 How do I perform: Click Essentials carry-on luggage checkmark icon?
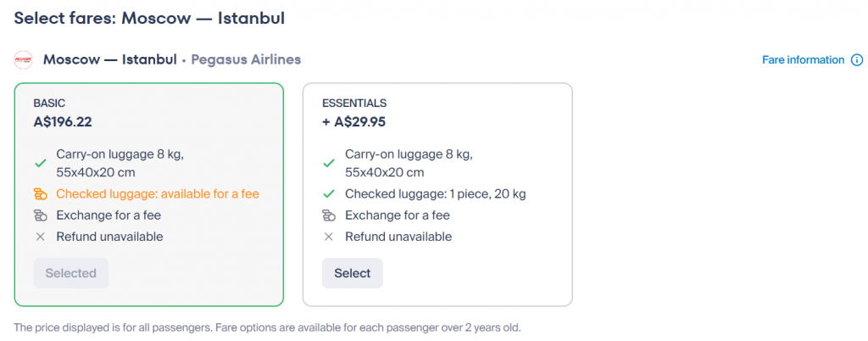pyautogui.click(x=329, y=163)
